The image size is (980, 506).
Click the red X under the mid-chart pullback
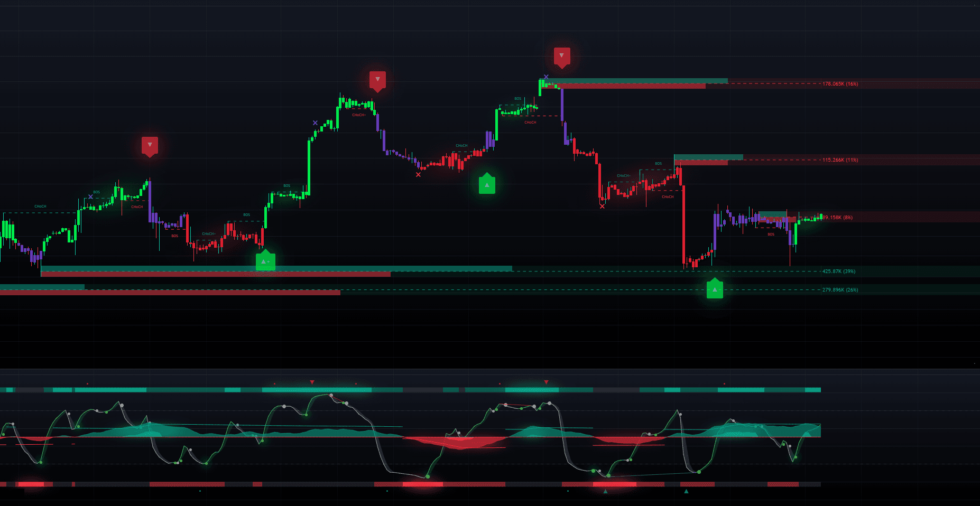click(x=418, y=174)
